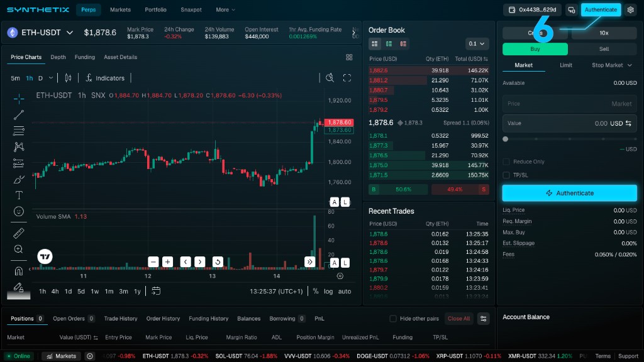Enable the TP/SL checkbox
The height and width of the screenshot is (362, 644).
(x=506, y=175)
